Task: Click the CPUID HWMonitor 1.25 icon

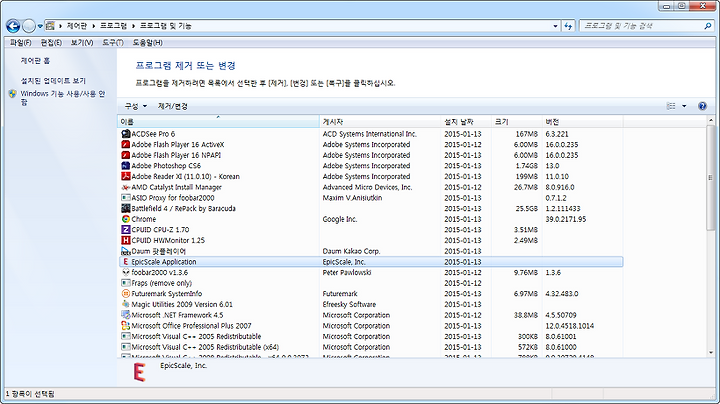Action: [x=126, y=240]
